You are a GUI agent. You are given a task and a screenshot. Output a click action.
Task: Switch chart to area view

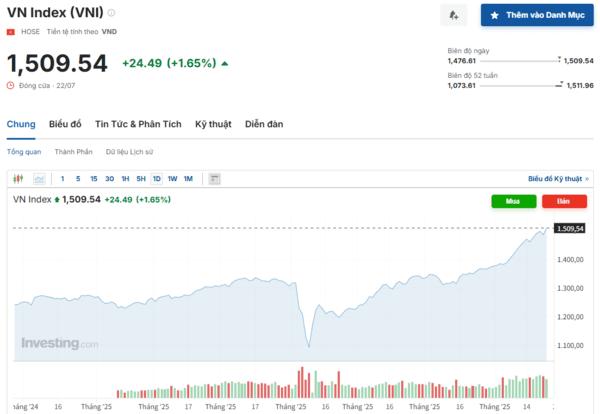(x=39, y=179)
